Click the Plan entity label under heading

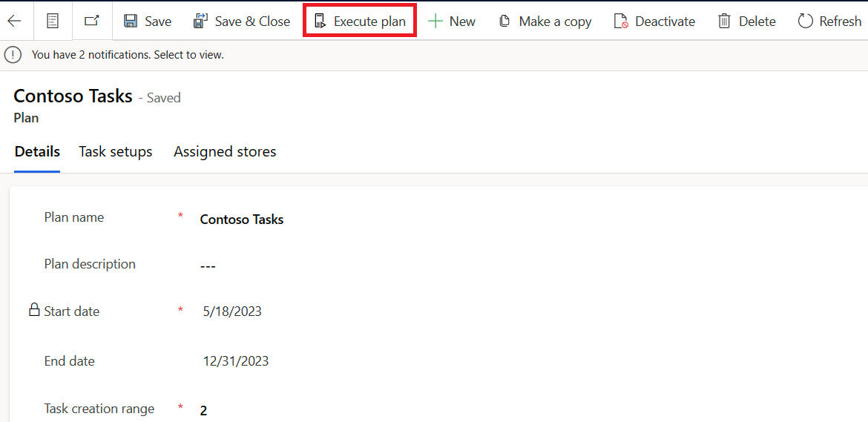(x=26, y=118)
